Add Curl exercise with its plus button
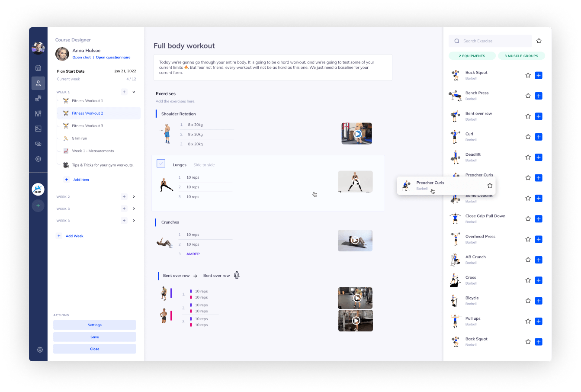This screenshot has width=581, height=392. [539, 137]
